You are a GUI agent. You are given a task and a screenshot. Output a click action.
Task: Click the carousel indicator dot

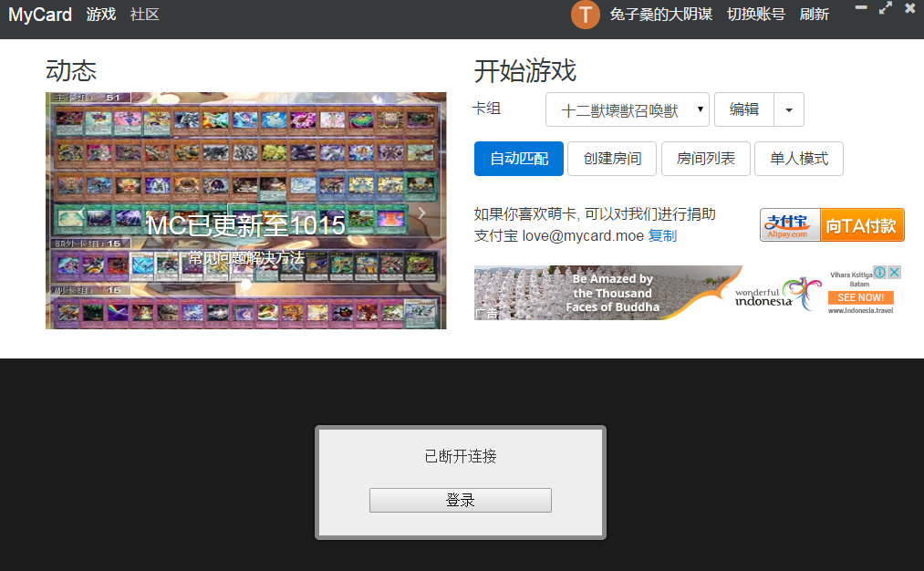coord(245,285)
